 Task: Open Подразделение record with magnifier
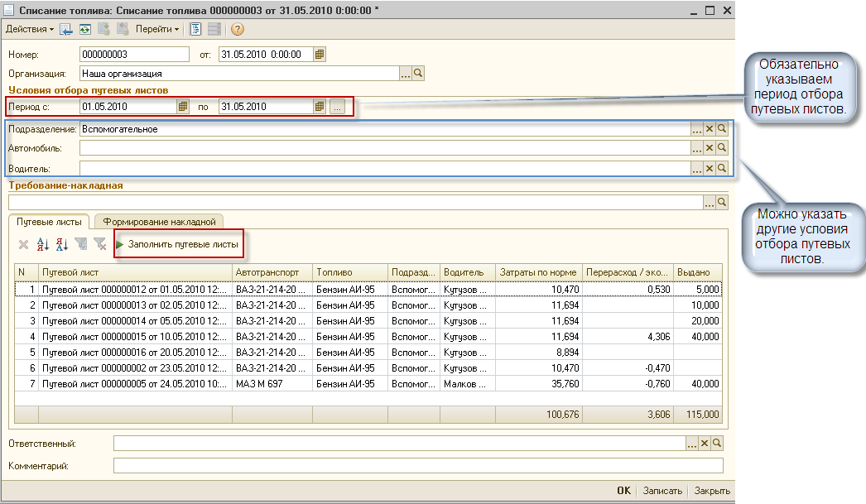click(722, 129)
